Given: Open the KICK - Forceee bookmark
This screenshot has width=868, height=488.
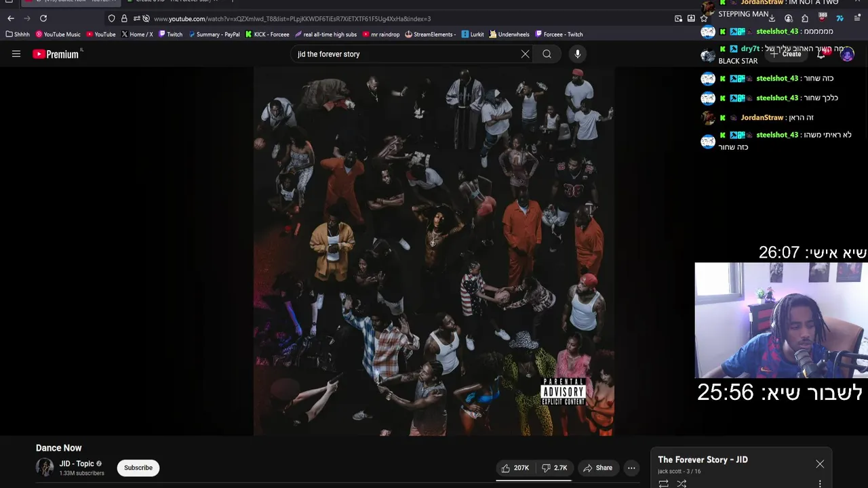Looking at the screenshot, I should coord(267,35).
